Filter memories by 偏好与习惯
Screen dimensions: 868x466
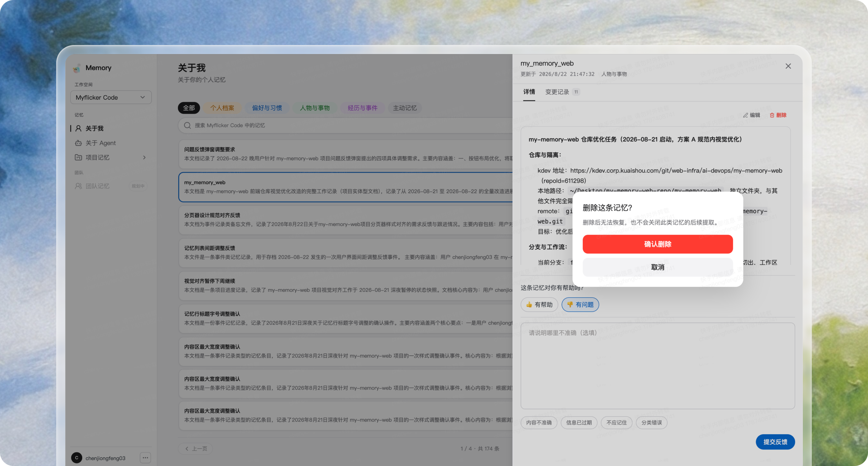tap(267, 108)
